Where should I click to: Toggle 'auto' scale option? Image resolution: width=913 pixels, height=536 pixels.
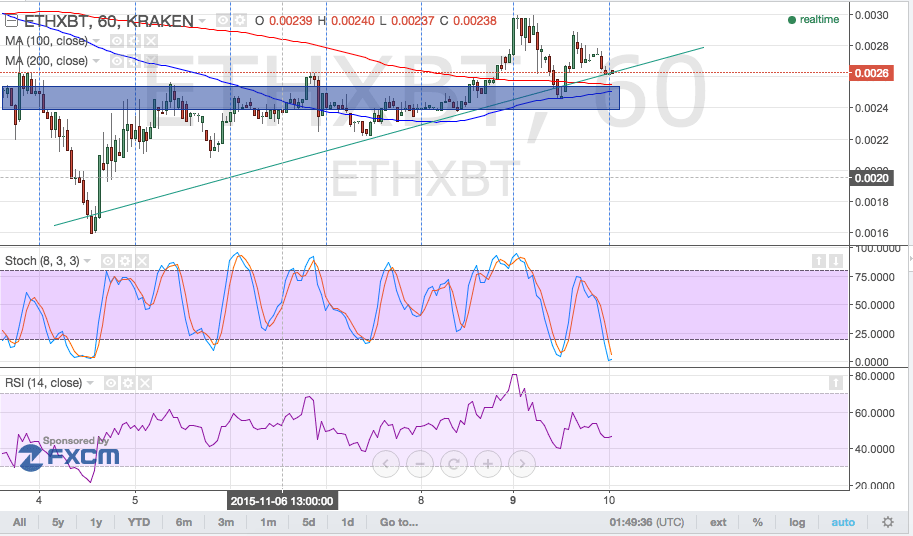[x=843, y=522]
